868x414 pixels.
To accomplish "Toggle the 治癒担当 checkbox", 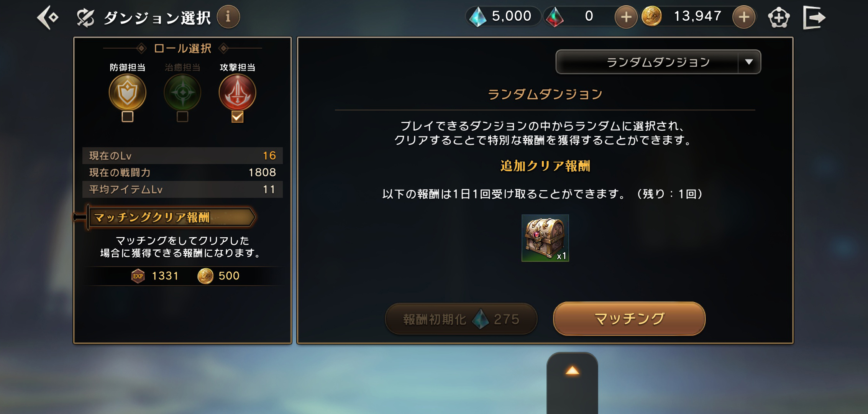I will pyautogui.click(x=182, y=117).
